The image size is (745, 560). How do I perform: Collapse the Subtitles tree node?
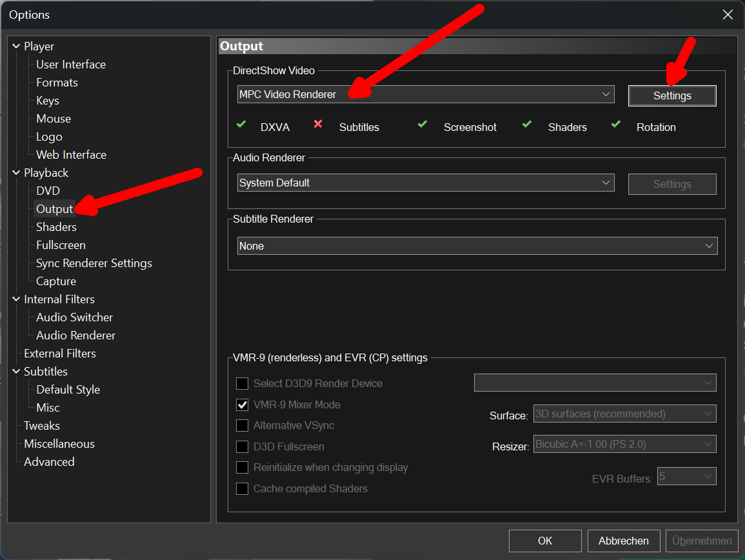pos(16,371)
